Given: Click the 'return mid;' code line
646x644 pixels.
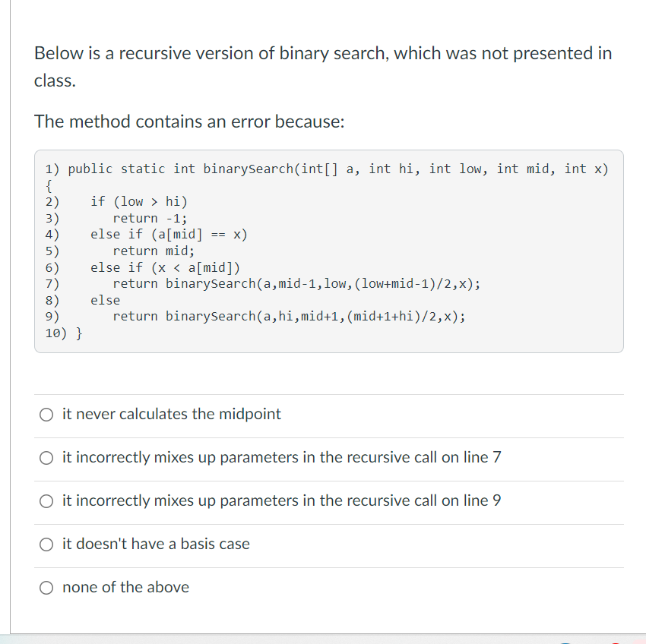Looking at the screenshot, I should point(154,251).
